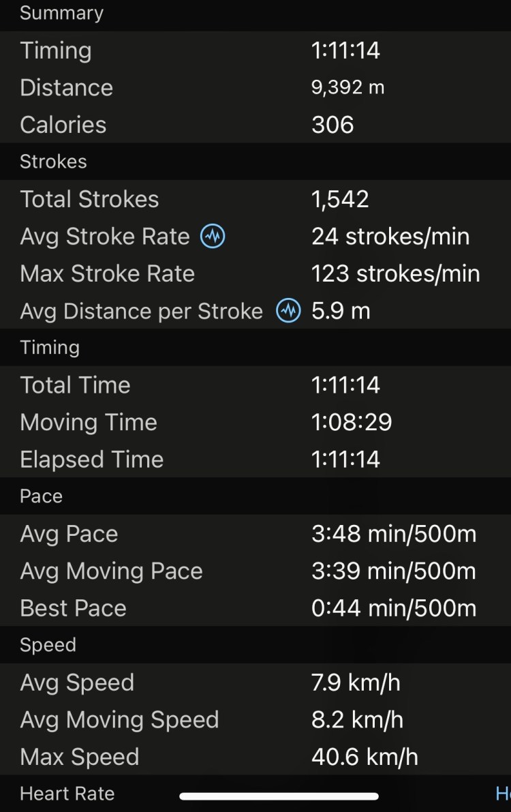This screenshot has height=812, width=511.
Task: Tap the Strokes section header
Action: pyautogui.click(x=53, y=162)
